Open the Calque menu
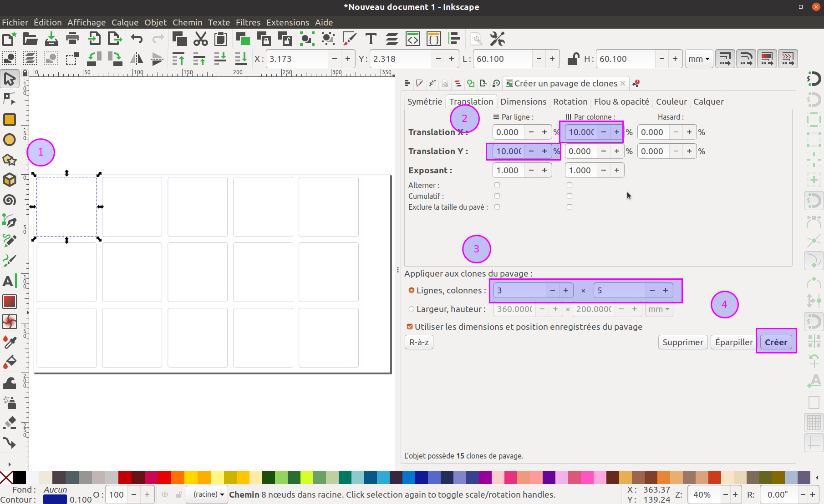The height and width of the screenshot is (504, 824). 125,22
